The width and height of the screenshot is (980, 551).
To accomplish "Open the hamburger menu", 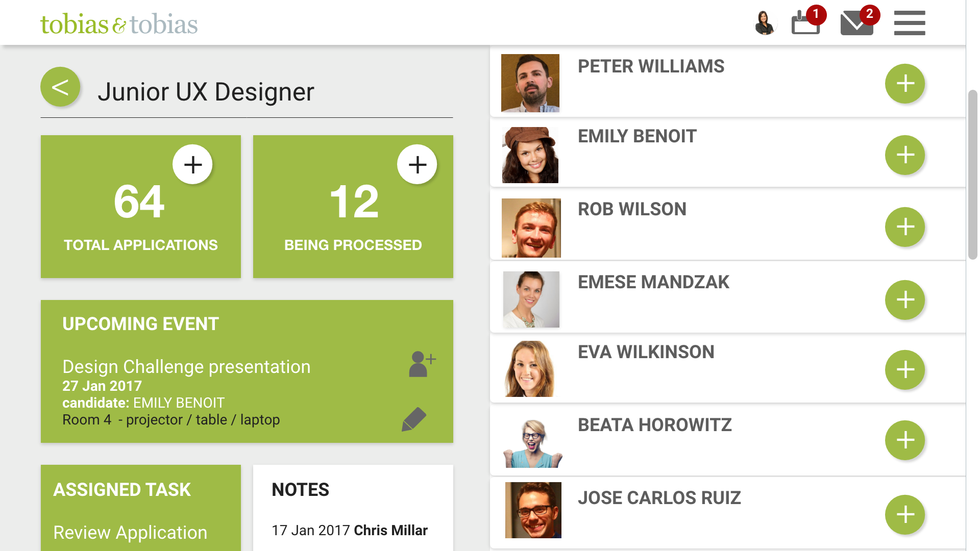I will coord(909,23).
